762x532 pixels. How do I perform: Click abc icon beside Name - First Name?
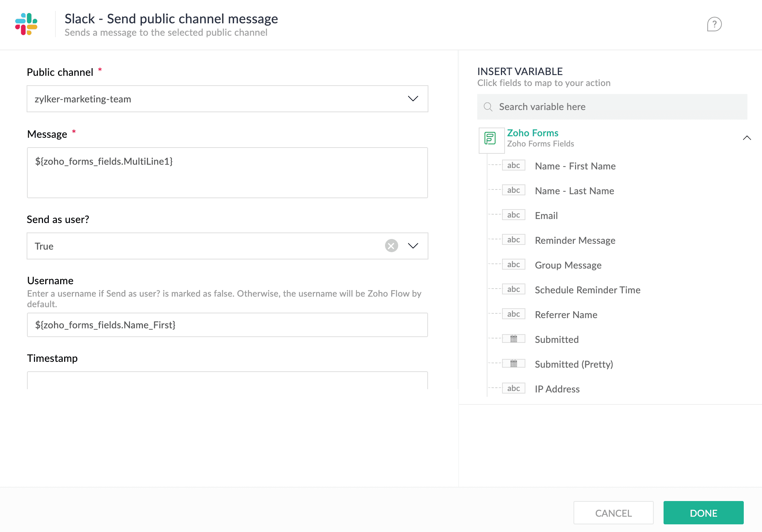(513, 165)
